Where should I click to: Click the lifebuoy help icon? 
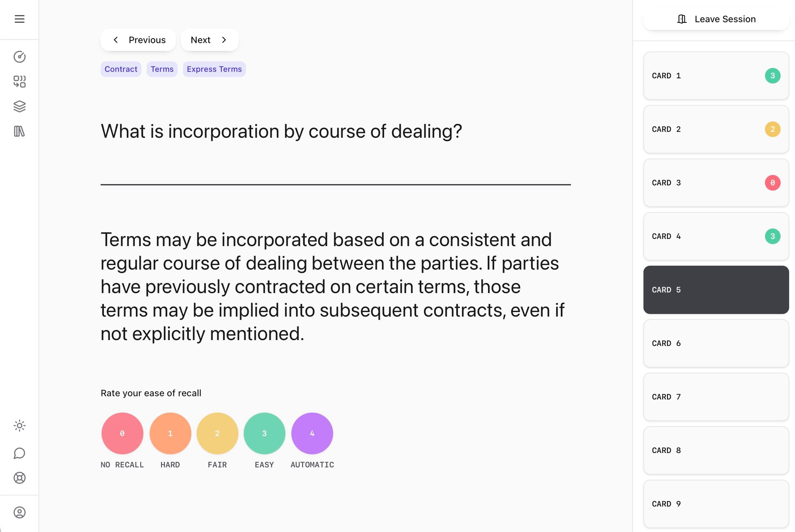click(19, 478)
